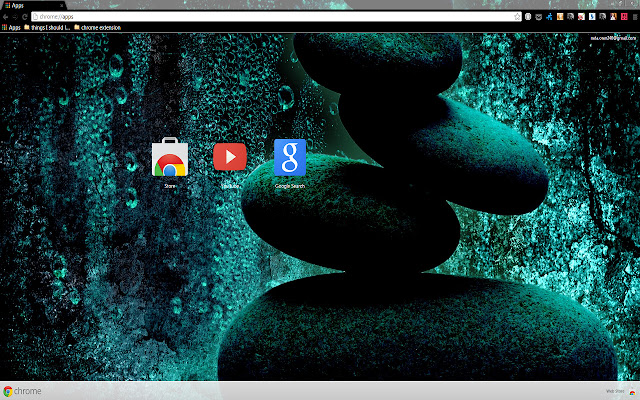Open the Chrome Web Store app

170,157
